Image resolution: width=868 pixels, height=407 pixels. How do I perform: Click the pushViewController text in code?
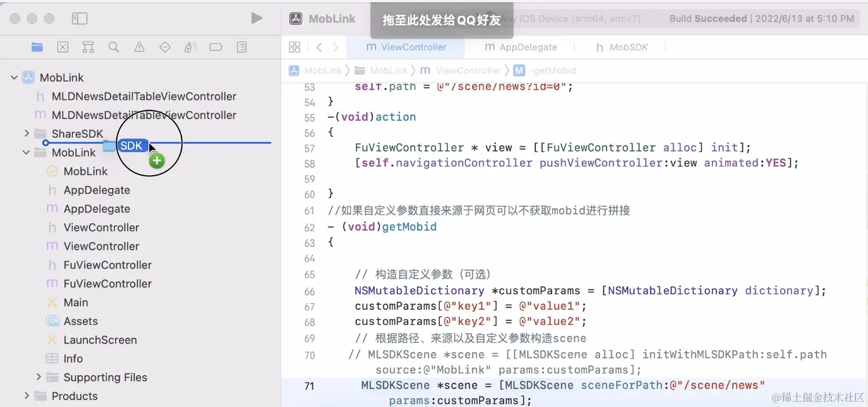601,162
